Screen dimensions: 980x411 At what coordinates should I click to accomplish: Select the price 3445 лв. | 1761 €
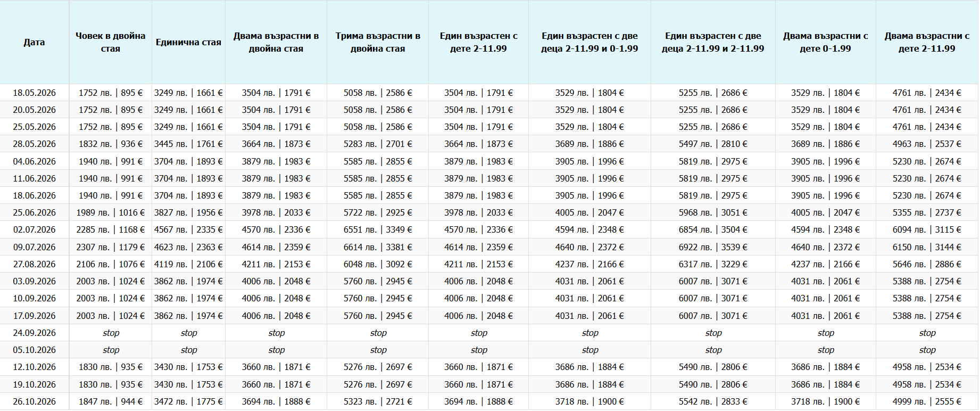[188, 144]
